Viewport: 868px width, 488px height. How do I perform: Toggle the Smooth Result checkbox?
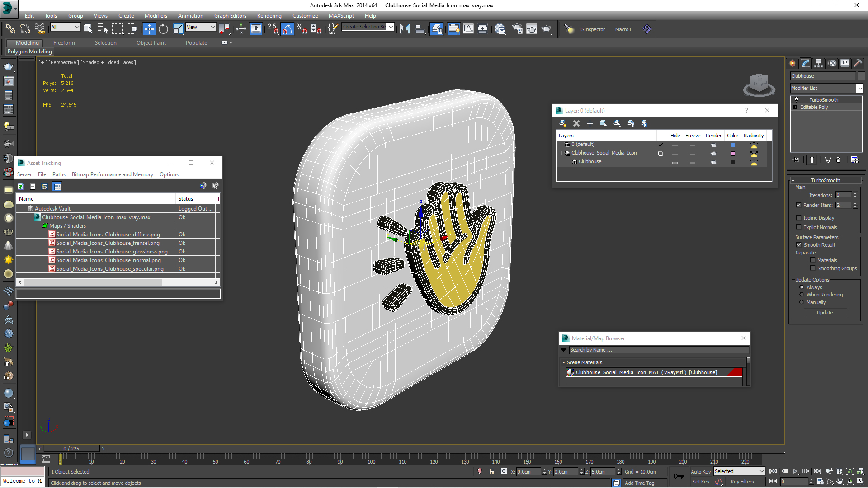pyautogui.click(x=799, y=245)
